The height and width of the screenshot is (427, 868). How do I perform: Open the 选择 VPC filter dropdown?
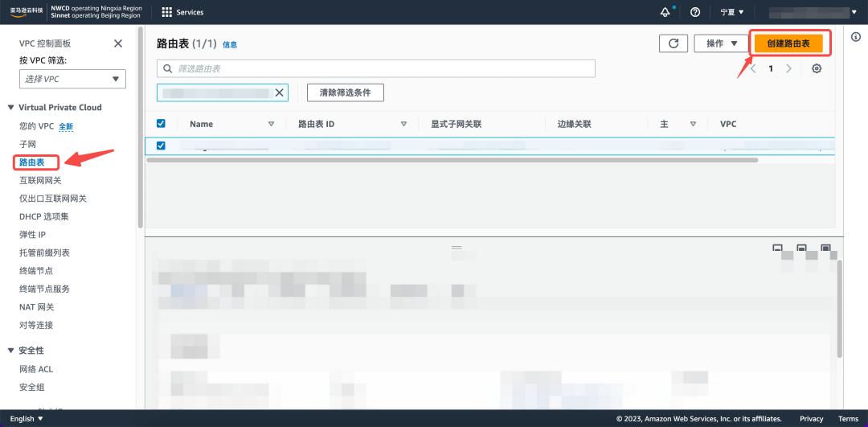pyautogui.click(x=72, y=79)
